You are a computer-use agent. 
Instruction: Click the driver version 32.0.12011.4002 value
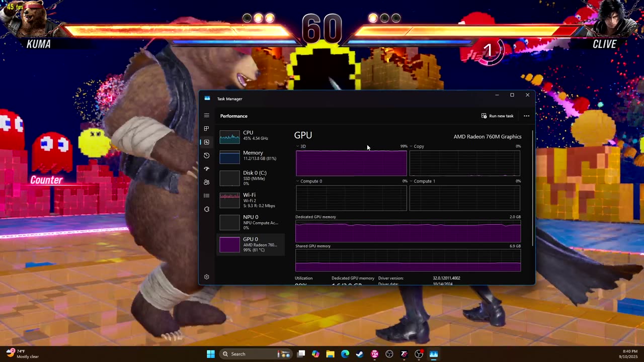coord(446,278)
